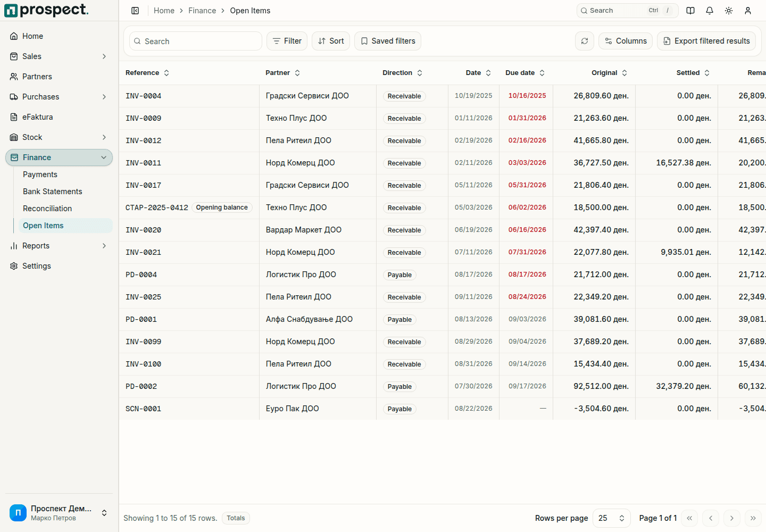Switch theme with the sun icon
The height and width of the screenshot is (532, 766).
tap(729, 11)
